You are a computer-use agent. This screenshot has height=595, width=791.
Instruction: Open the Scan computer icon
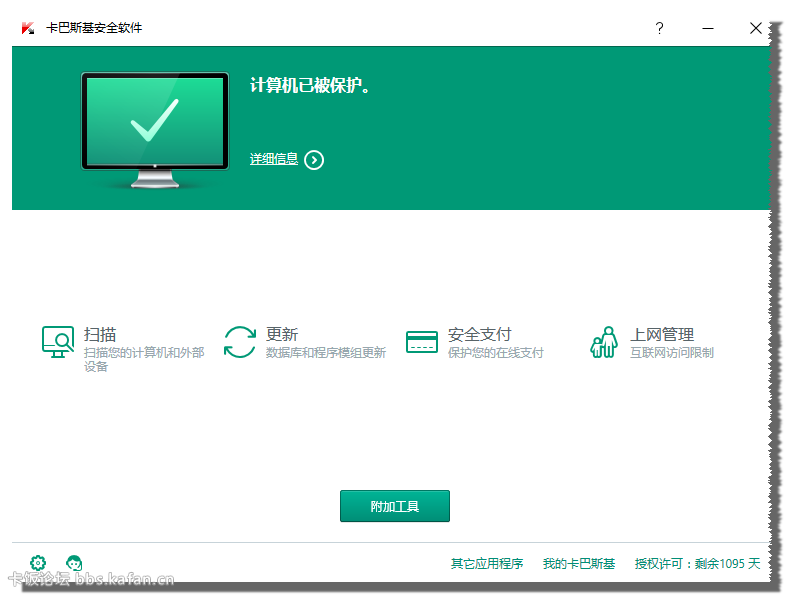(x=58, y=342)
